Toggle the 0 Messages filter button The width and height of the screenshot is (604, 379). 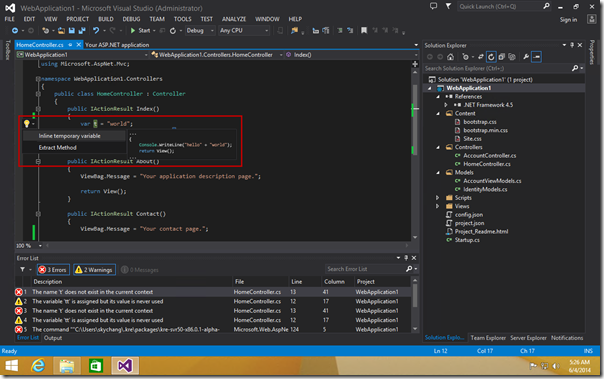(x=139, y=270)
